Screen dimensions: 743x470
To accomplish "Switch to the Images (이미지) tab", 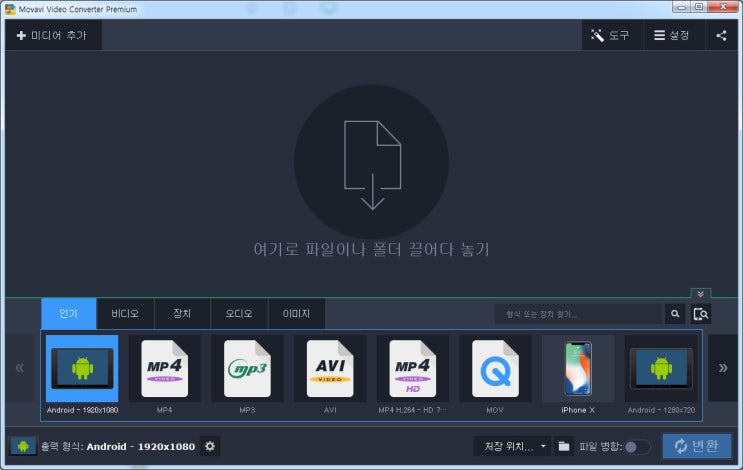I will coord(296,314).
